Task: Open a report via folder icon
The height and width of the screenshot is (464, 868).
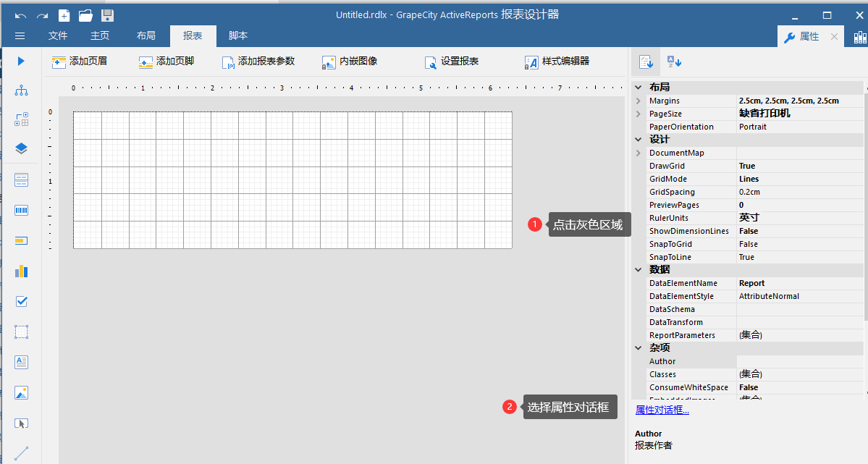Action: pyautogui.click(x=85, y=15)
